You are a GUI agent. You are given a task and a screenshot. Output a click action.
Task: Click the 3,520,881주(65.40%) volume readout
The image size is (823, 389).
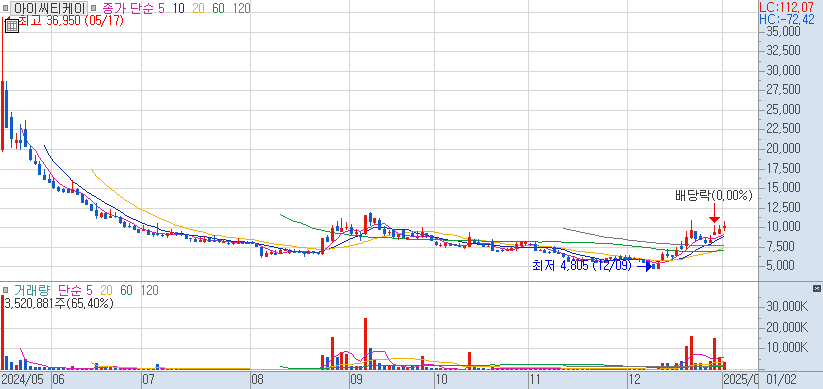pyautogui.click(x=59, y=303)
